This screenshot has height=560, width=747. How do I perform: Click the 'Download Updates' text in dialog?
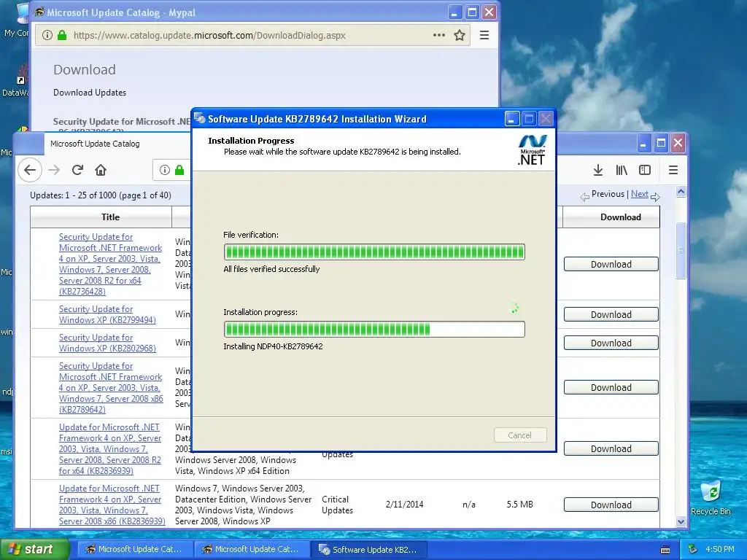[x=90, y=93]
